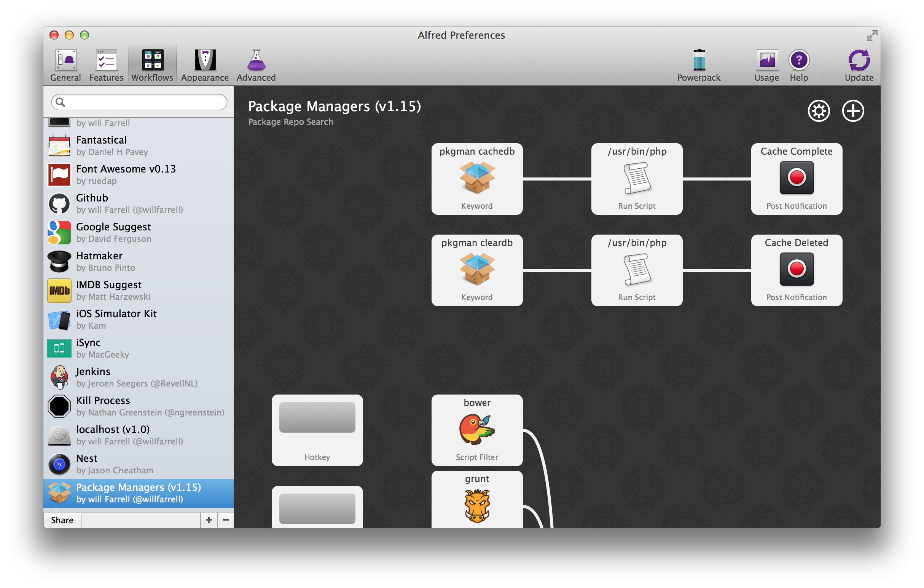Viewport: 924px width, 588px height.
Task: Select the iOS Simulator Kit workflow
Action: click(139, 320)
